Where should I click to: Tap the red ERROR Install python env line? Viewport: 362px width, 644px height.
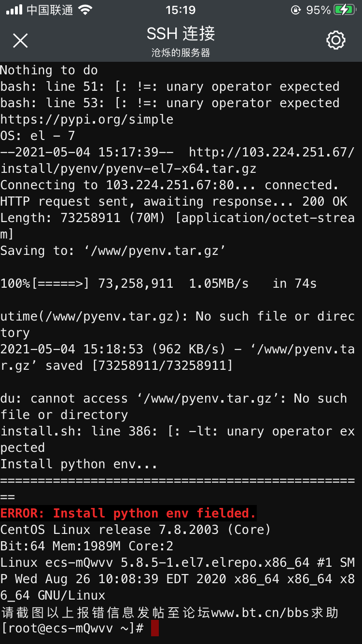click(128, 513)
